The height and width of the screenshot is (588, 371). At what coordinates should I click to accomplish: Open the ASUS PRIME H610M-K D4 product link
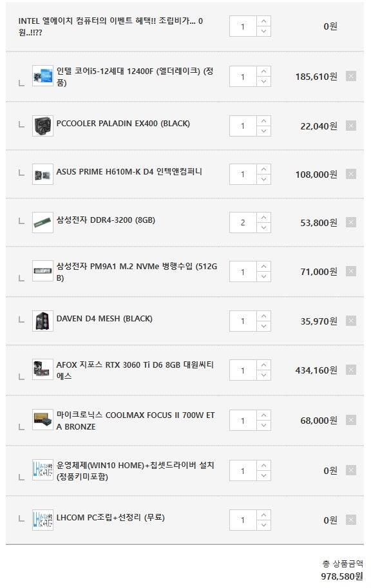click(x=129, y=172)
